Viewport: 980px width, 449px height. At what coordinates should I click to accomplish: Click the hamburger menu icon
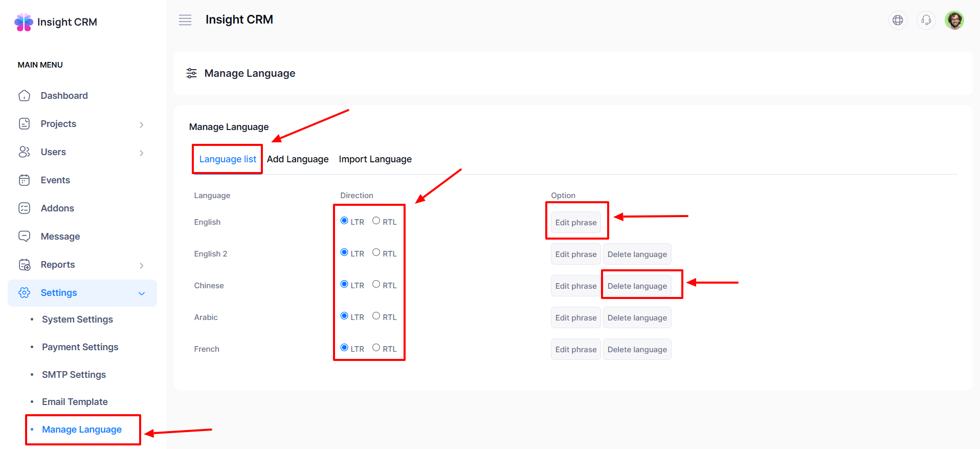tap(185, 20)
